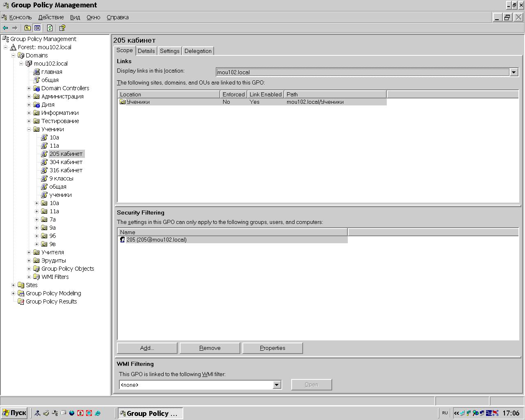Select the общая GPO link below 9 классы
Screen dimensions: 525x420
coord(58,187)
